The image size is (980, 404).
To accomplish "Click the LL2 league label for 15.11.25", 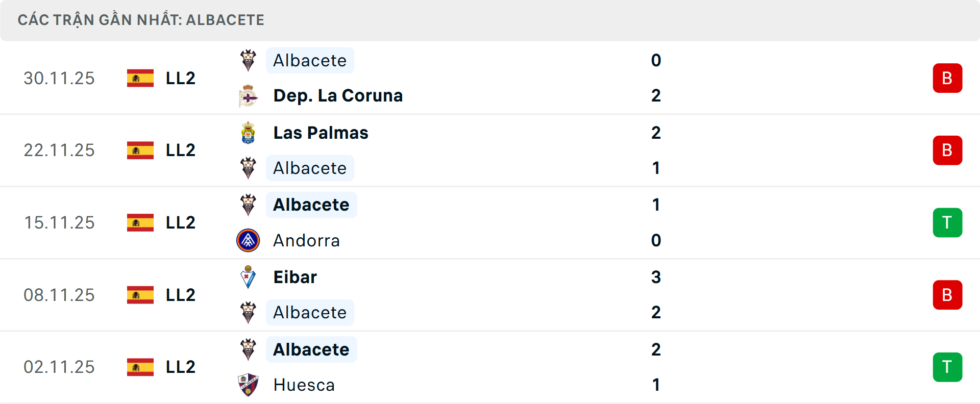I will point(181,223).
